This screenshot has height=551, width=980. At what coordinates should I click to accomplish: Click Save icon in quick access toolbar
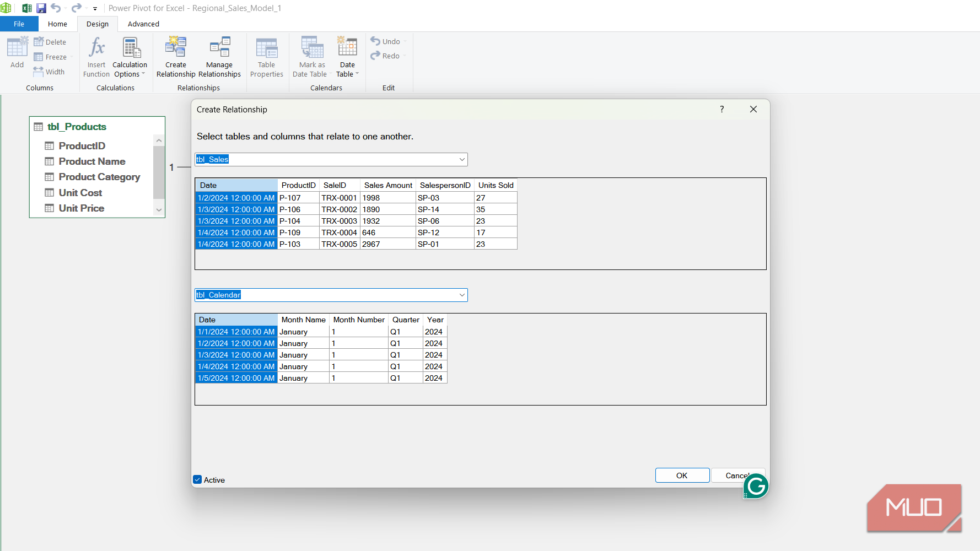[x=41, y=8]
